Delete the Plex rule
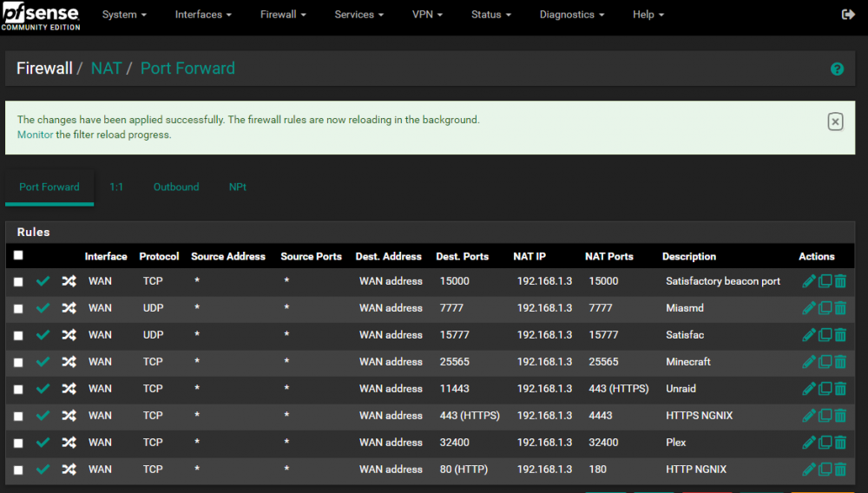Viewport: 868px width, 493px height. (840, 443)
